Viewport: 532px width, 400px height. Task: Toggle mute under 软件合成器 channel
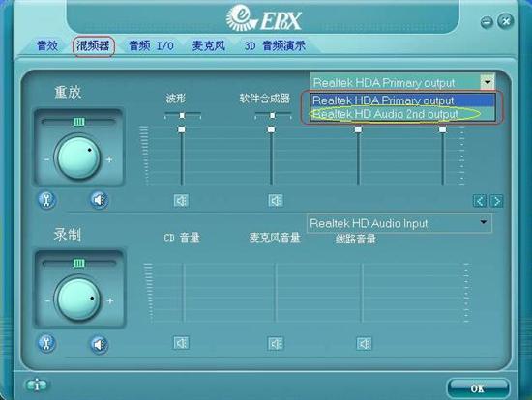tap(276, 201)
